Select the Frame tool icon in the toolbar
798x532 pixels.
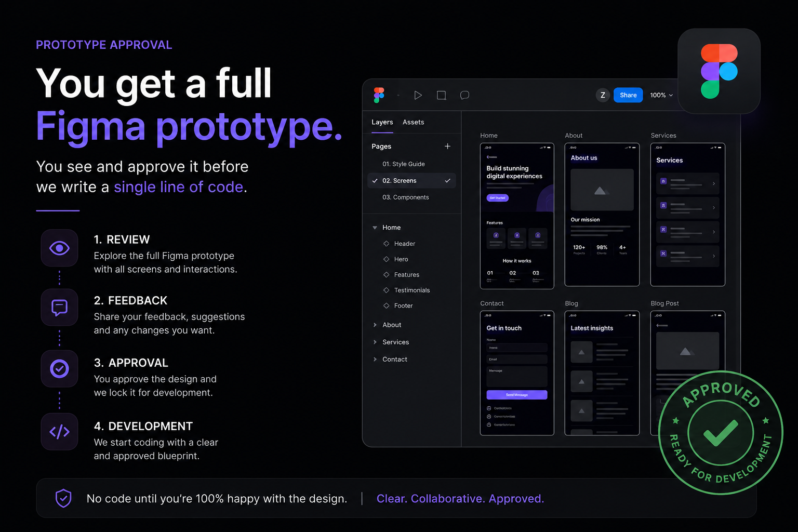click(x=442, y=95)
